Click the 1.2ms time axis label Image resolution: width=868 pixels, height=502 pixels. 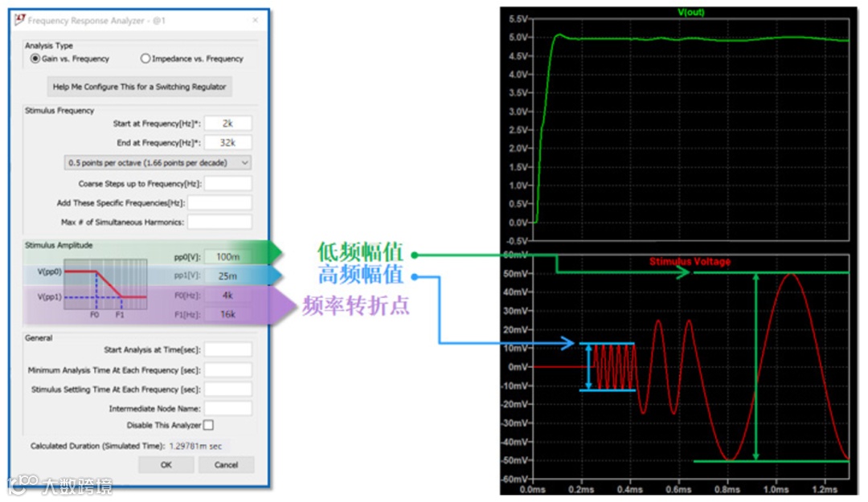tap(825, 489)
